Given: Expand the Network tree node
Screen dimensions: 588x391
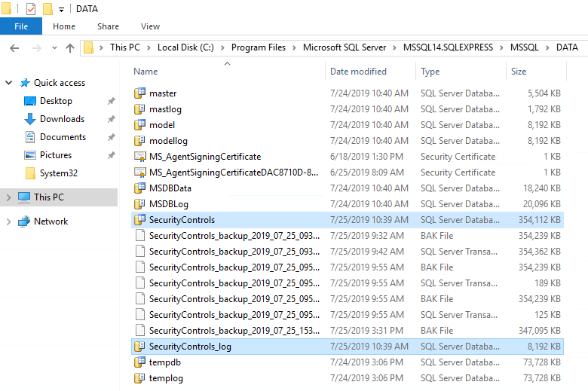Looking at the screenshot, I should click(9, 221).
